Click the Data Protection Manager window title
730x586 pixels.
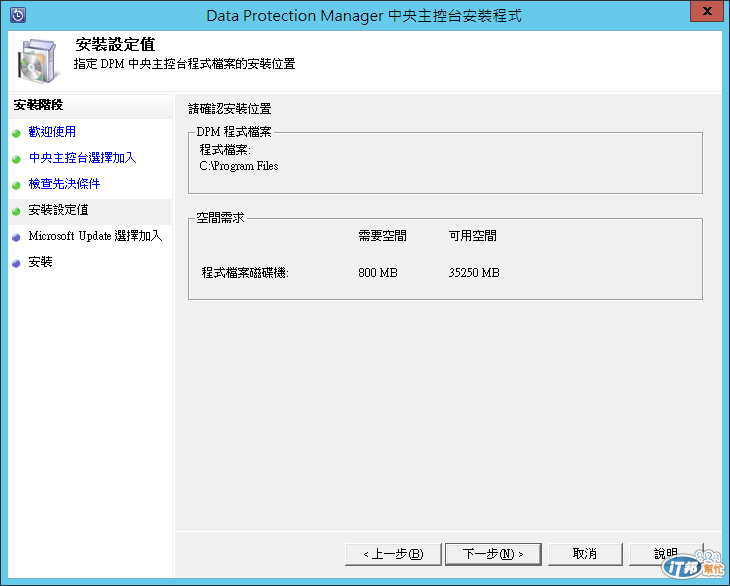364,15
